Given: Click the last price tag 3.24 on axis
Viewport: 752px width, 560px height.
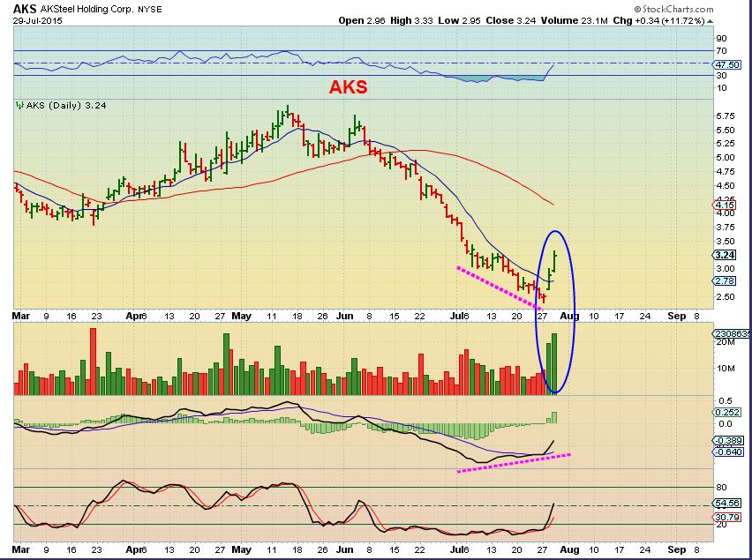Looking at the screenshot, I should (725, 255).
